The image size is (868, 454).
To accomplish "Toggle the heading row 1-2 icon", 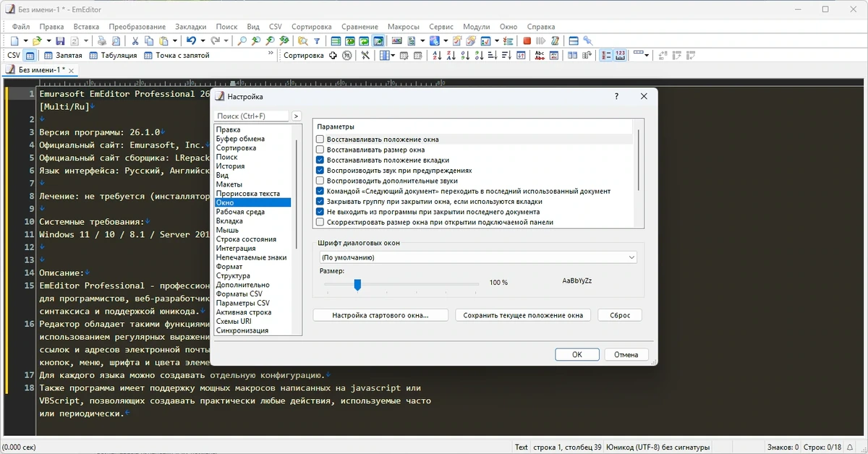I will 606,56.
